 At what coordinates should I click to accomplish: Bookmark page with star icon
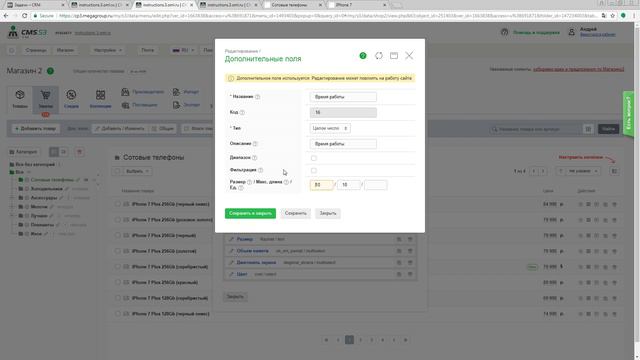[x=613, y=16]
